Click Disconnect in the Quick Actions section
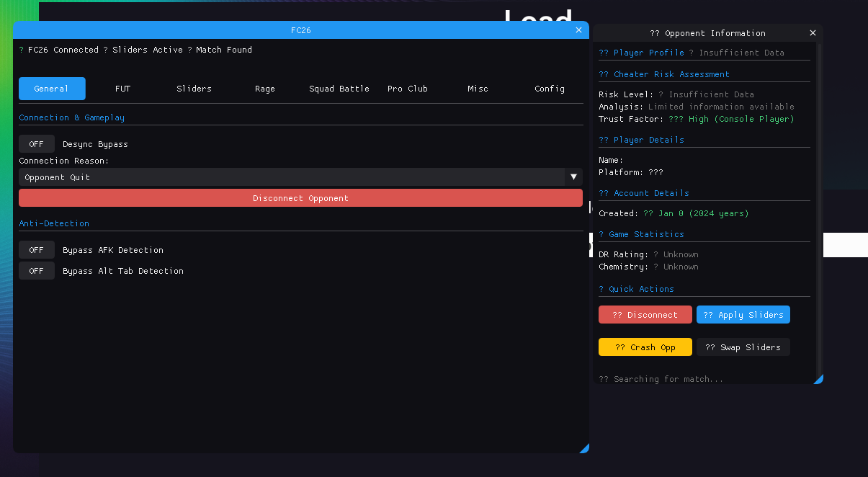The image size is (868, 477). tap(645, 315)
